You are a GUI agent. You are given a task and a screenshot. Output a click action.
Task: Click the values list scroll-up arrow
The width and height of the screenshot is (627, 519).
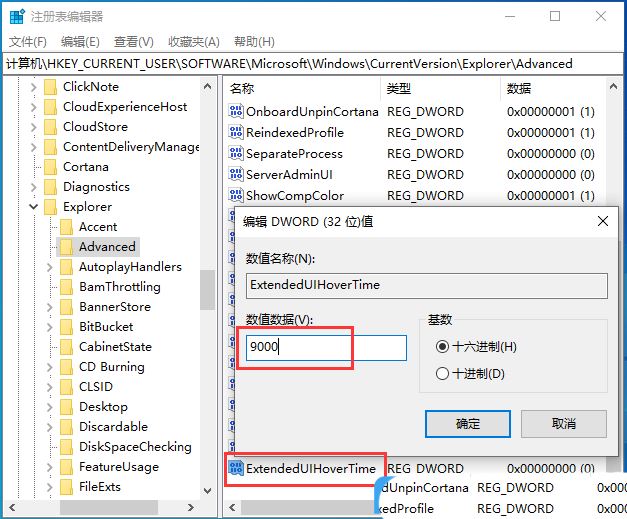pos(613,86)
